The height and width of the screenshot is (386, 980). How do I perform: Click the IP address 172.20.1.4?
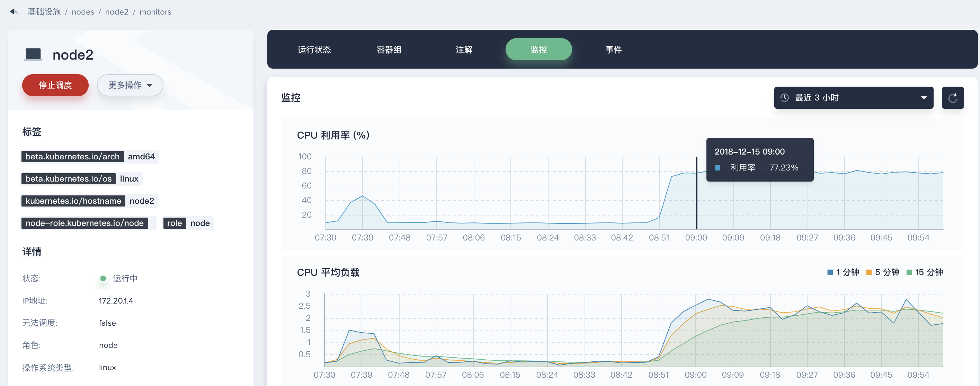[x=116, y=301]
